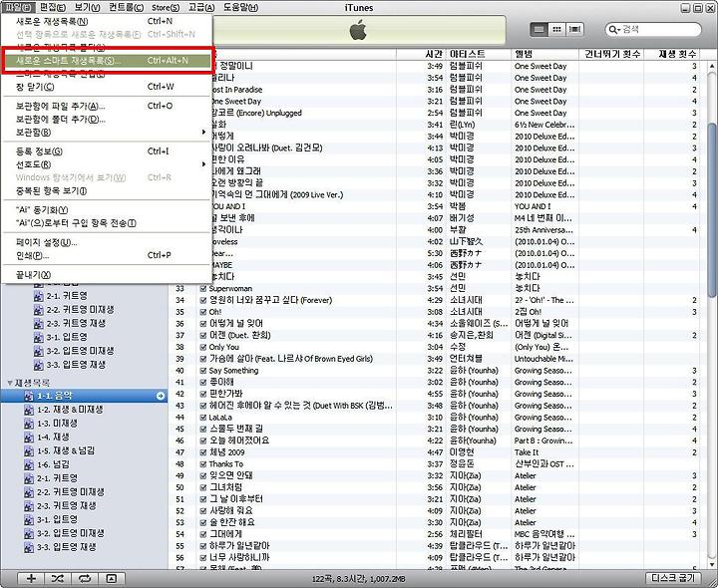Image resolution: width=718 pixels, height=588 pixels.
Task: Uncheck the 그대에게 track checkbox
Action: (x=203, y=534)
